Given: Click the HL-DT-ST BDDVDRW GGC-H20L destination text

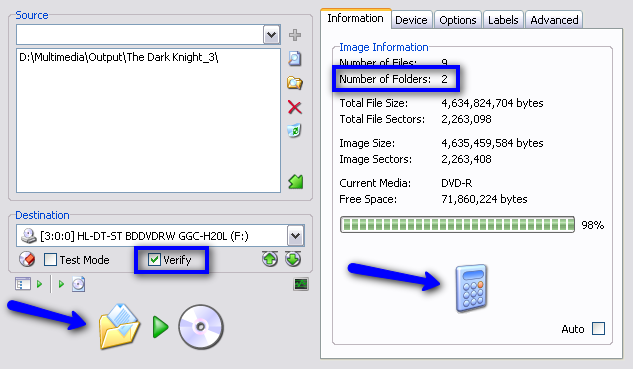Looking at the screenshot, I should pyautogui.click(x=144, y=236).
